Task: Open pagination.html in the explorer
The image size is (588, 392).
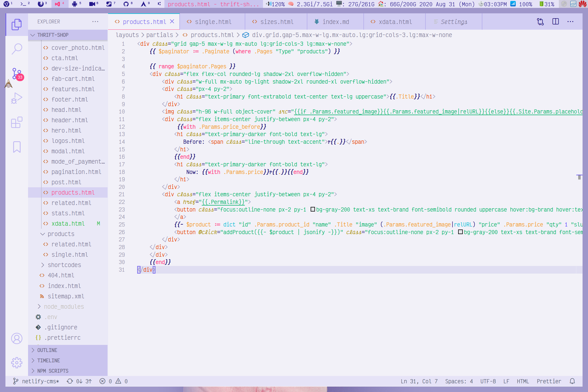Action: [x=76, y=172]
